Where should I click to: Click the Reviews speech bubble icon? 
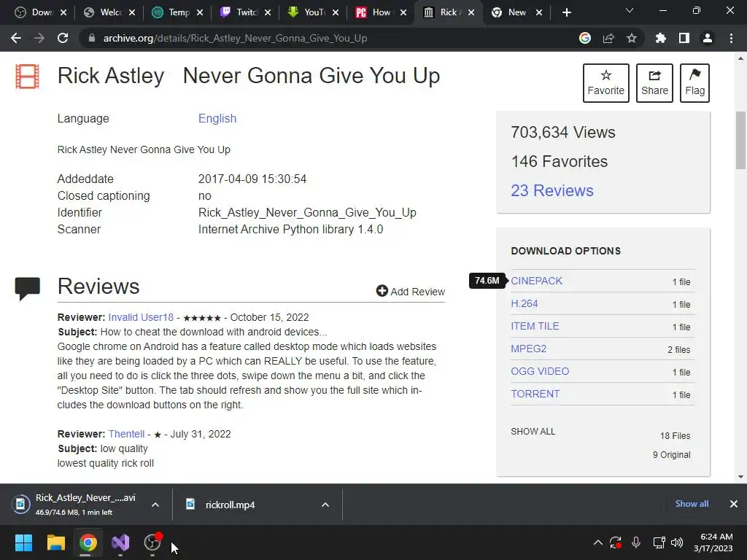point(27,288)
